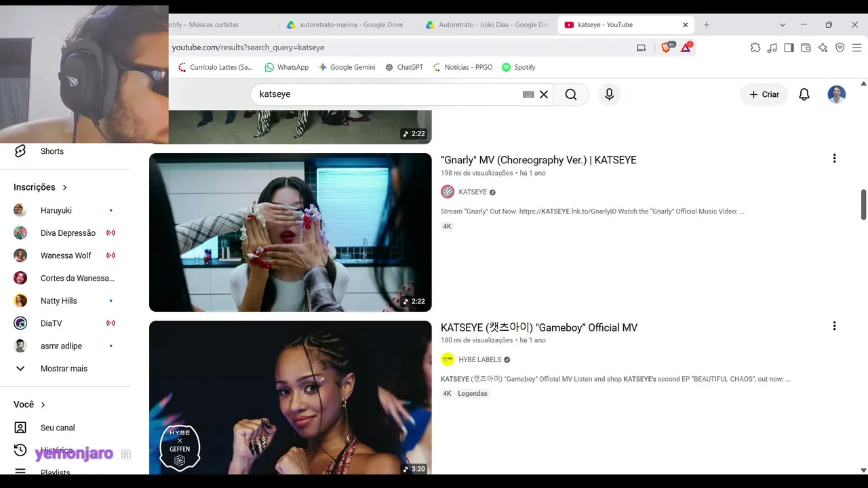868x488 pixels.
Task: Open the Você section chevron
Action: click(43, 405)
